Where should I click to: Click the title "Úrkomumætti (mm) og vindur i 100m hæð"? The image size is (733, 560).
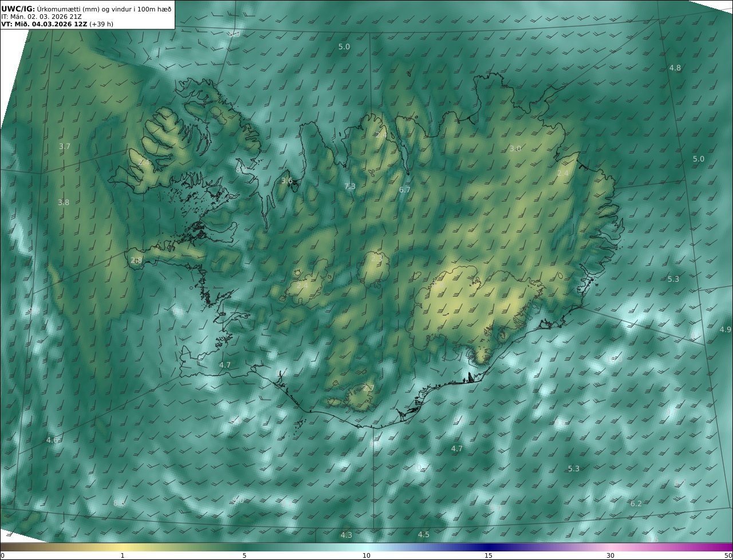pos(104,9)
